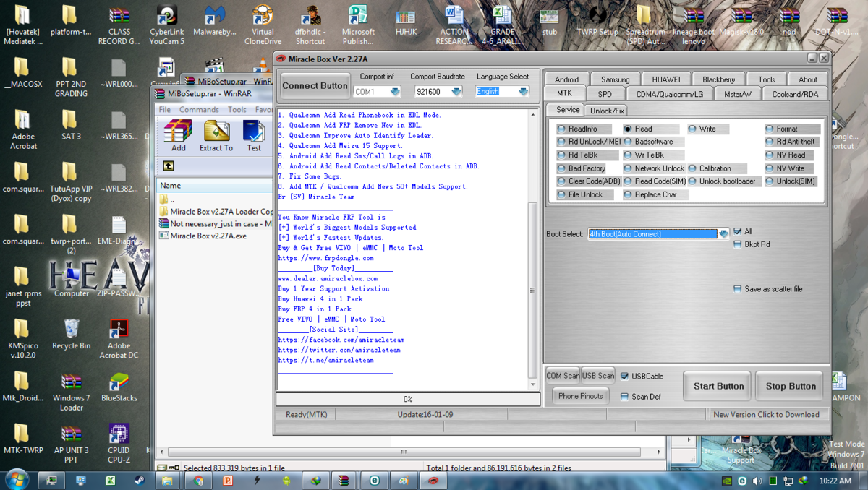868x490 pixels.
Task: Open Excel from the taskbar
Action: (x=110, y=480)
